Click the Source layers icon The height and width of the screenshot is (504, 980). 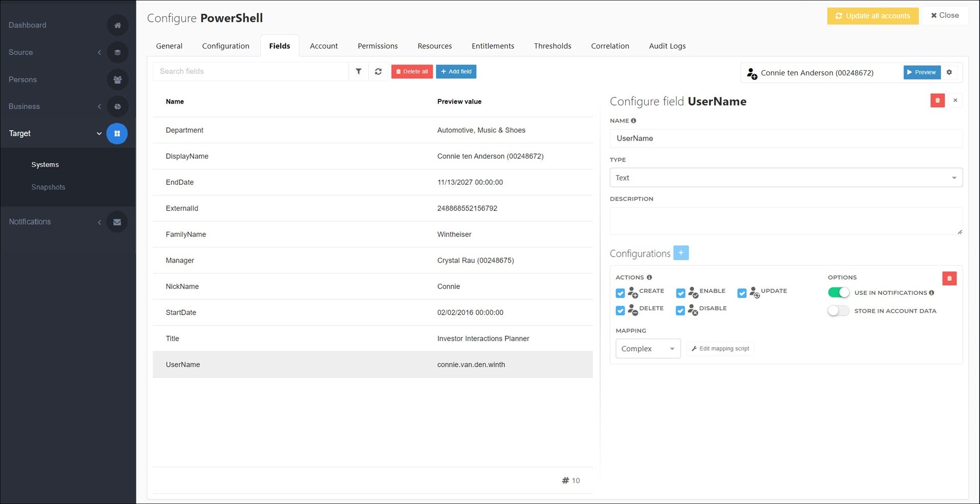(117, 52)
